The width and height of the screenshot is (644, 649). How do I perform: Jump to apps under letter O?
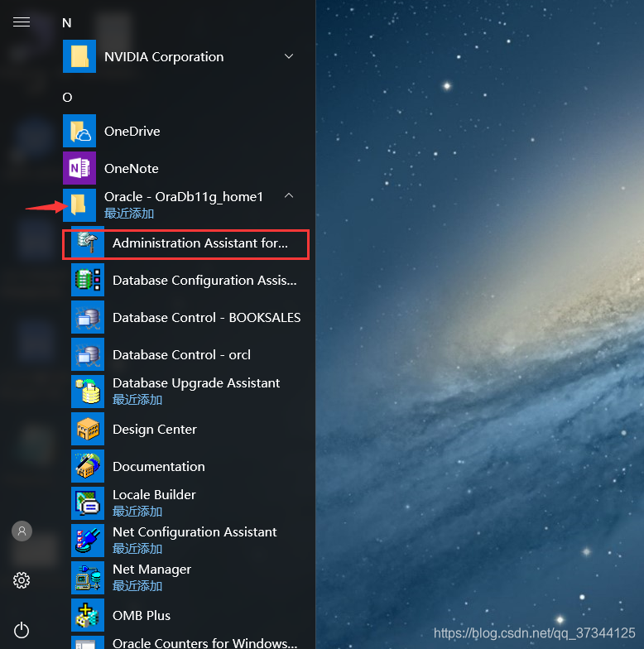pos(67,98)
